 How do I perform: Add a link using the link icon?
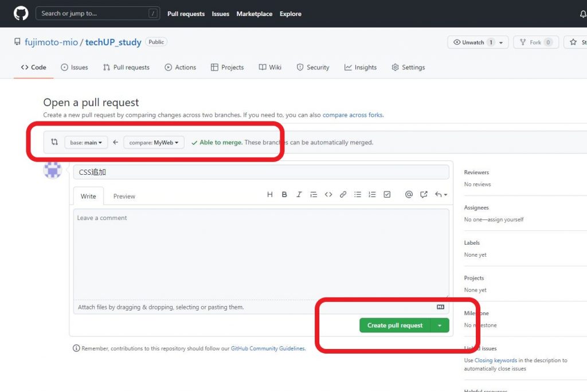(343, 195)
